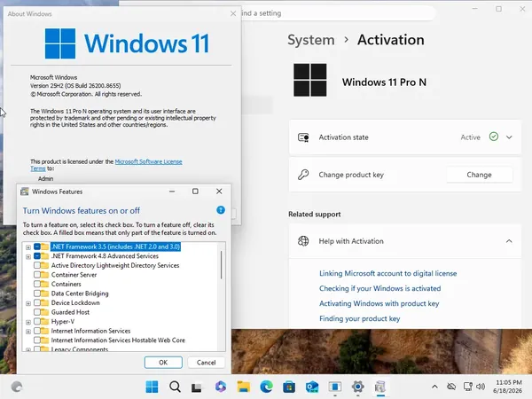This screenshot has width=532, height=399.
Task: Click the Find a setting search box
Action: click(x=338, y=13)
